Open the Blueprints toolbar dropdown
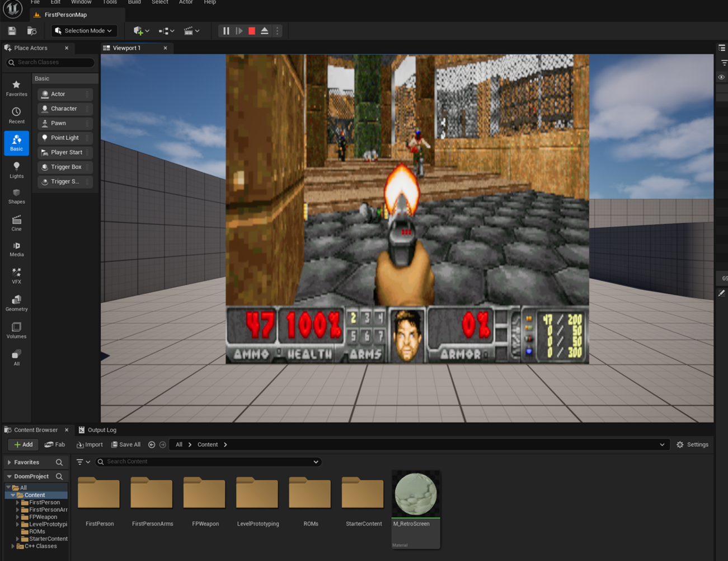Screen dimensions: 728x561 pos(166,31)
